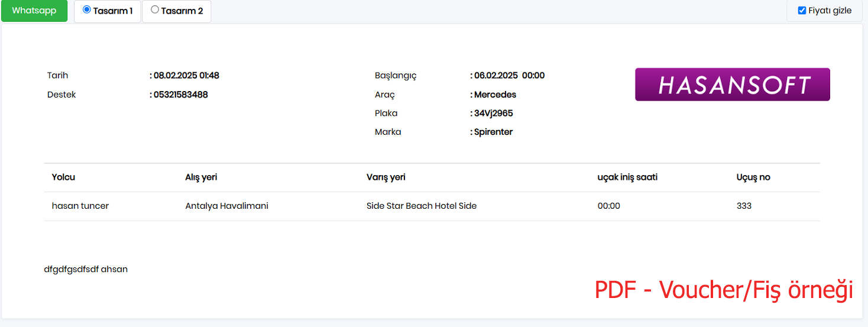The height and width of the screenshot is (327, 868).
Task: Click the flight number 333 cell
Action: coord(744,206)
